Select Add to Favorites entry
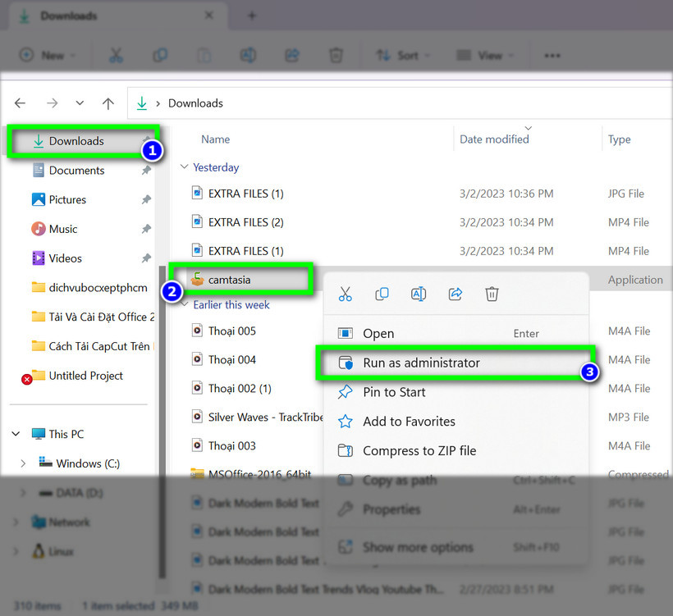The width and height of the screenshot is (673, 616). (409, 422)
